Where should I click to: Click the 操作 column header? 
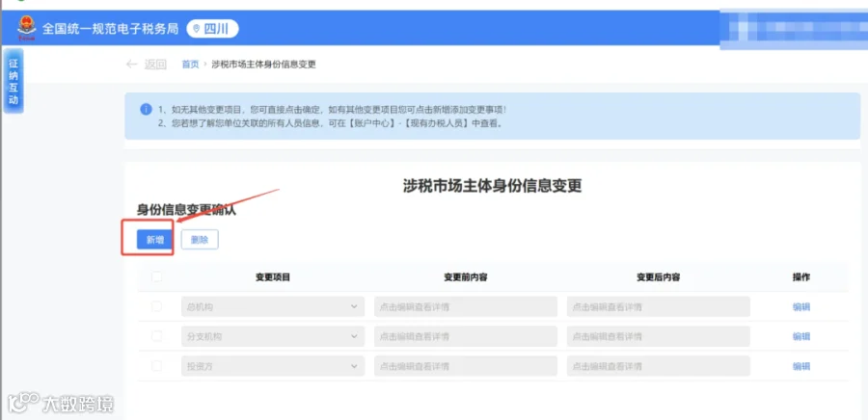801,277
